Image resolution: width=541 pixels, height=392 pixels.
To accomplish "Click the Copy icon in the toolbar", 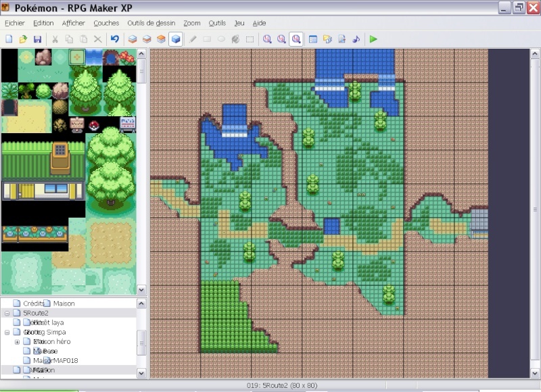I will click(x=70, y=39).
